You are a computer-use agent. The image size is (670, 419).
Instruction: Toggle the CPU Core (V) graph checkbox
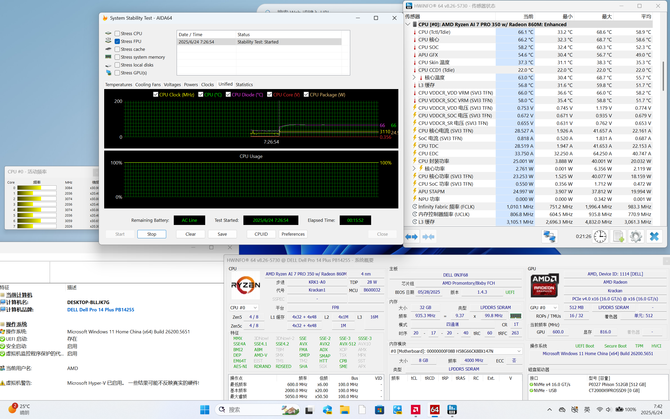coord(269,95)
